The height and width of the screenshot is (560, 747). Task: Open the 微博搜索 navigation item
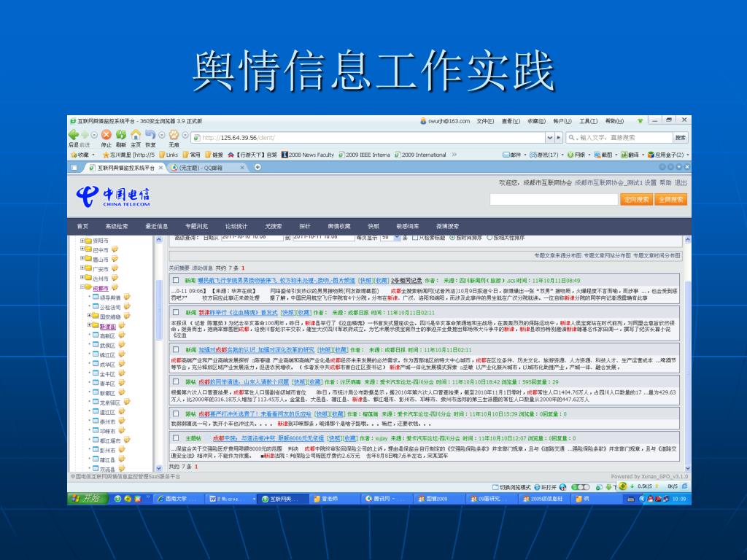447,226
